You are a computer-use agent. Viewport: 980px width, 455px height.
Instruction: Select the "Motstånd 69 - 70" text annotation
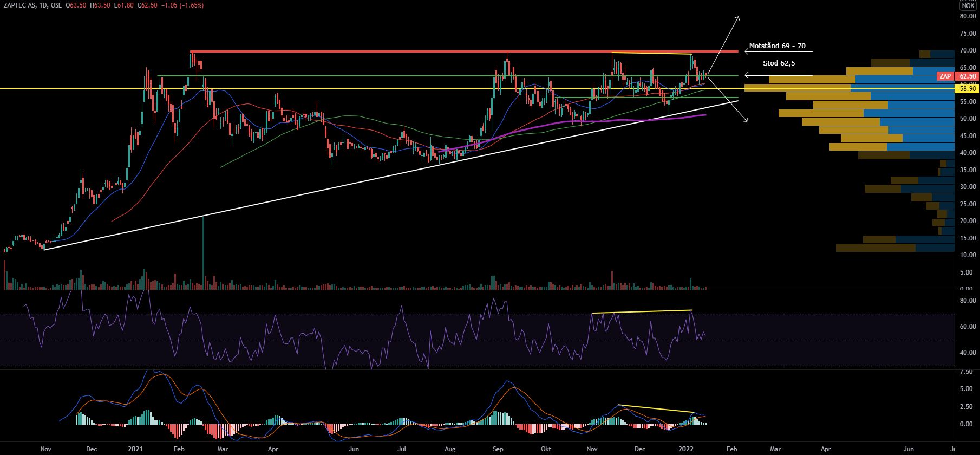click(x=777, y=46)
